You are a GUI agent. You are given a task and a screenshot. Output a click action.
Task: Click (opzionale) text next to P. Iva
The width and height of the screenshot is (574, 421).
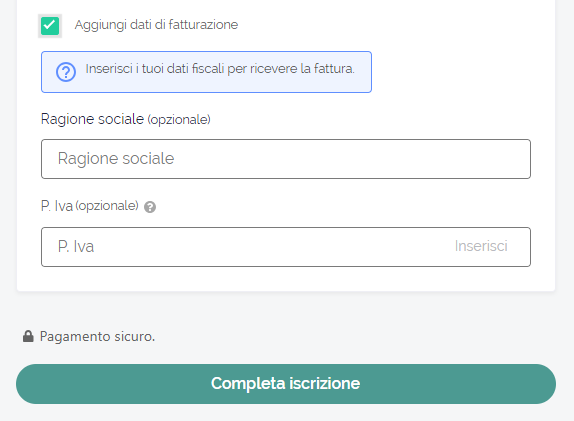click(x=107, y=206)
